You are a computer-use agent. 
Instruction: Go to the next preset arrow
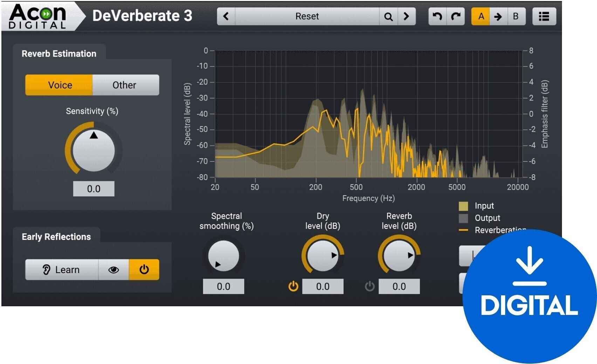(406, 16)
